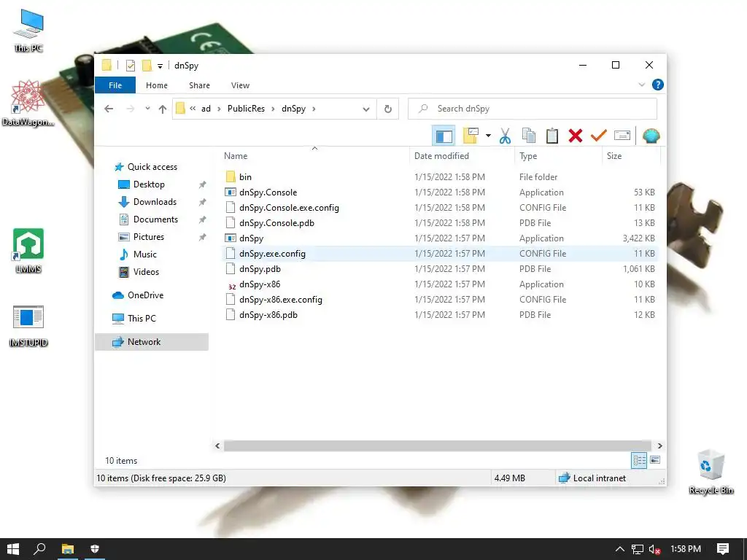Click the Search dnSpy input field
Image resolution: width=747 pixels, height=560 pixels.
click(532, 109)
